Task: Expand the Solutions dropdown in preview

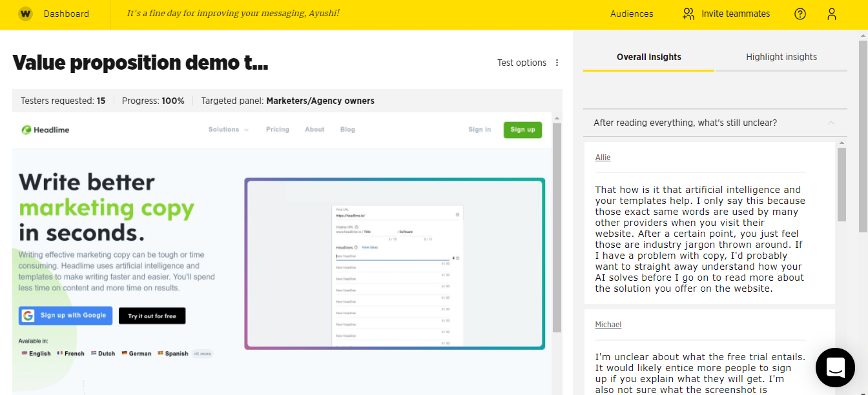Action: click(228, 130)
